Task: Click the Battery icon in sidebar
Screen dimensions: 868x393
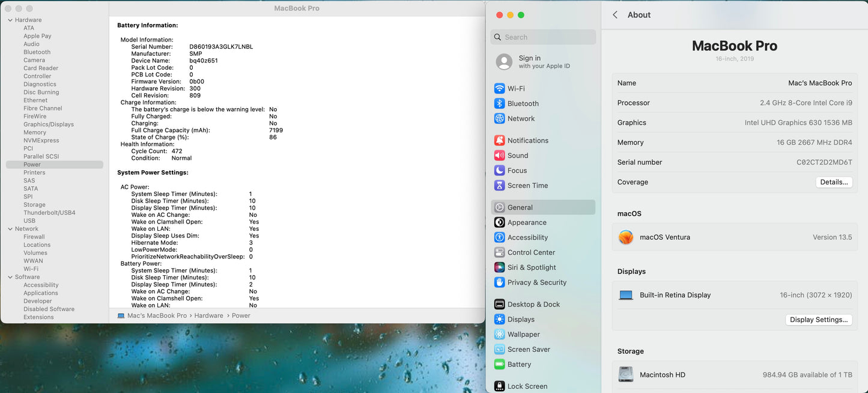Action: tap(499, 364)
